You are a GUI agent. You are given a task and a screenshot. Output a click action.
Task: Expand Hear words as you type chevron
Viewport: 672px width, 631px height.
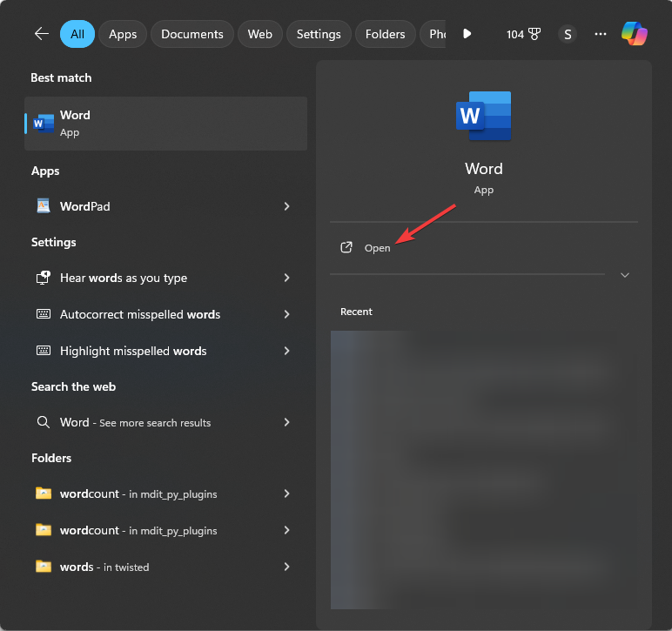(286, 278)
